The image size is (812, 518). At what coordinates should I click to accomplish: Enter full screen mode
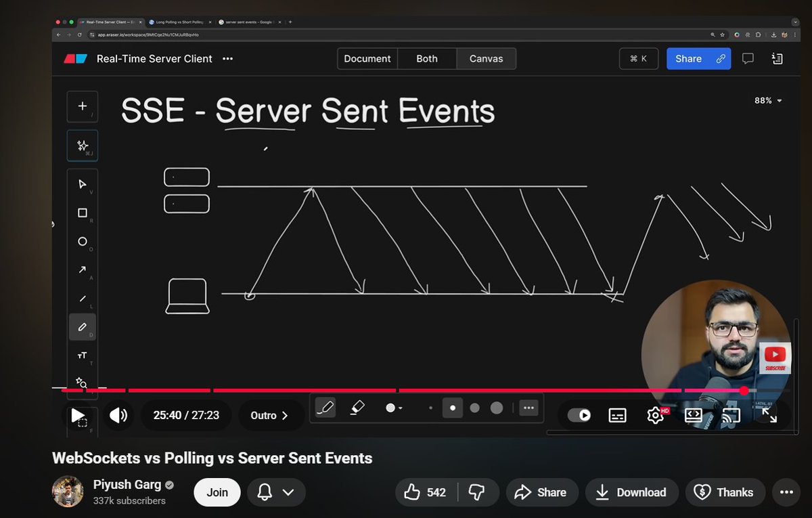click(x=769, y=415)
